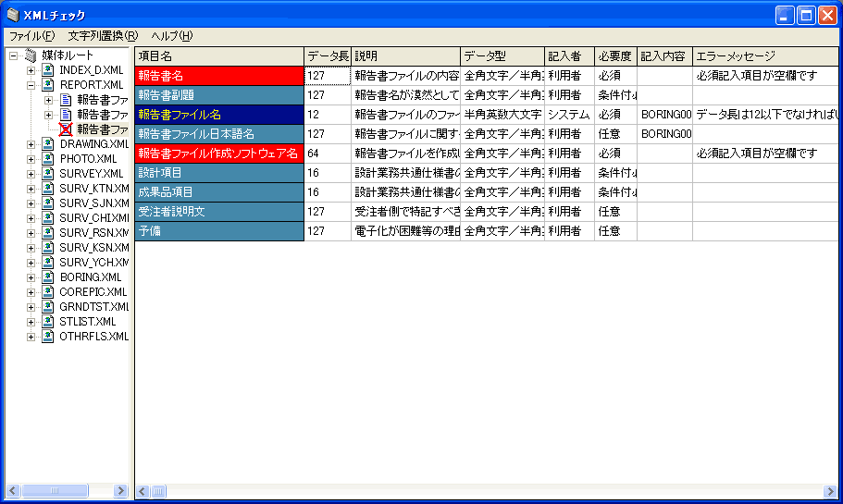The image size is (843, 504).
Task: Click the 項目名 column header
Action: pyautogui.click(x=219, y=55)
